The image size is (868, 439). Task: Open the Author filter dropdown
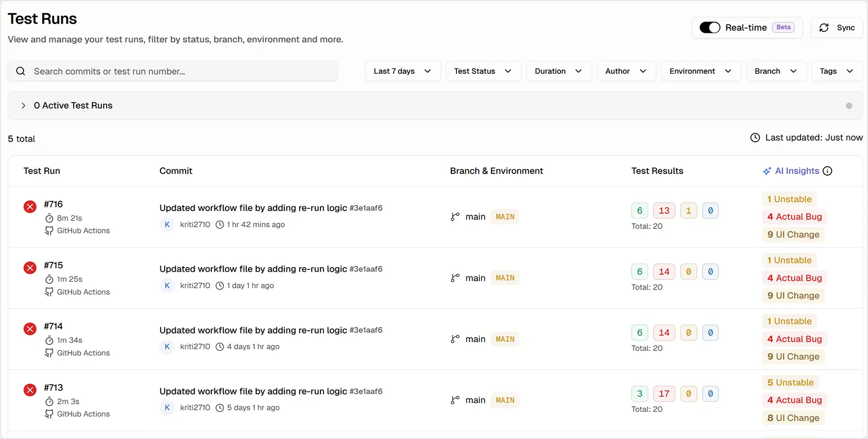click(x=626, y=71)
